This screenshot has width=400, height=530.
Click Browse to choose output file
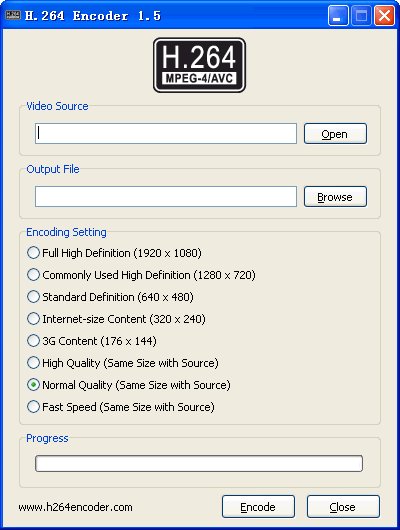335,196
